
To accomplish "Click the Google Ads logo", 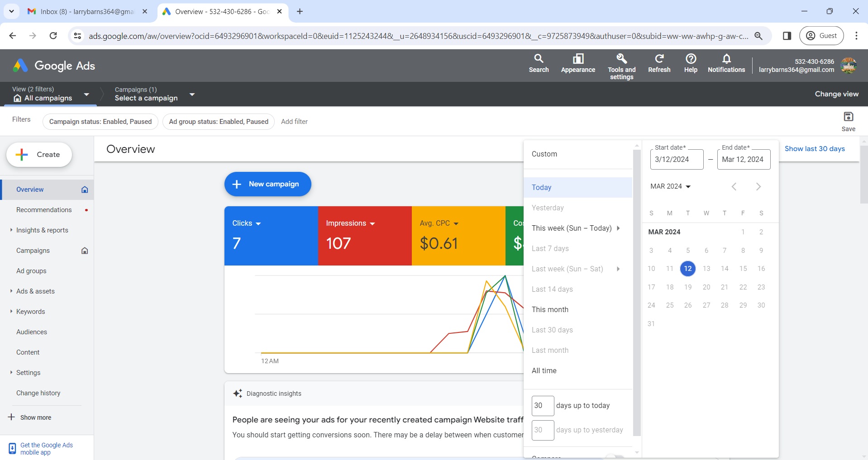I will tap(54, 66).
